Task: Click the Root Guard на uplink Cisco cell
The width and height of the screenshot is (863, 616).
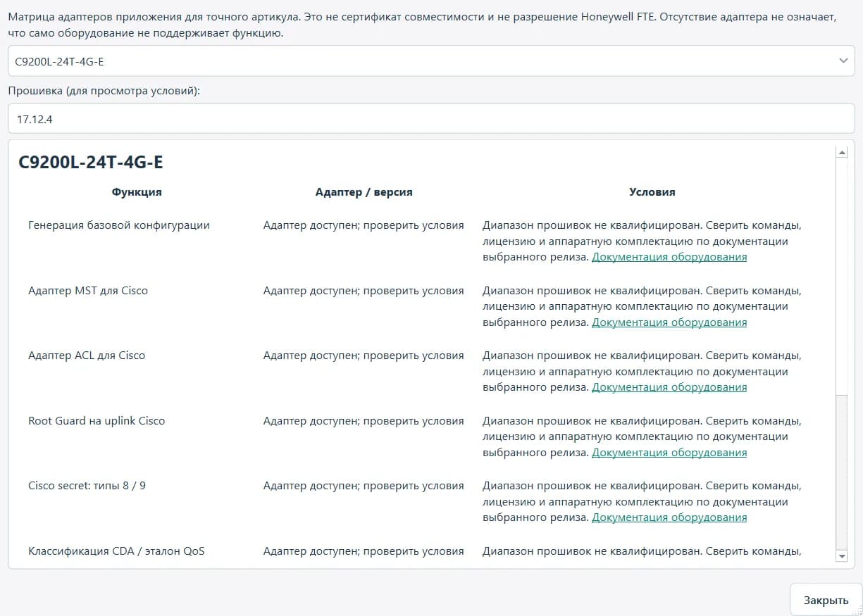Action: click(x=97, y=421)
